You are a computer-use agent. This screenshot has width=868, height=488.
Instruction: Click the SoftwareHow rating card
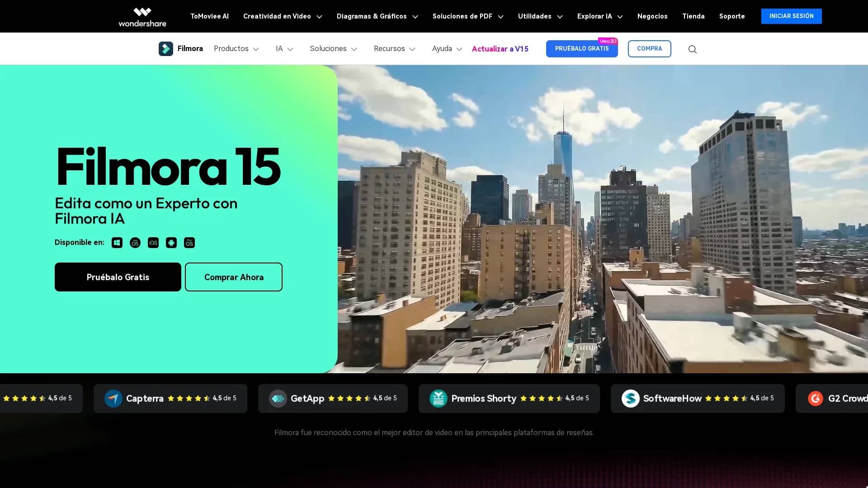698,399
